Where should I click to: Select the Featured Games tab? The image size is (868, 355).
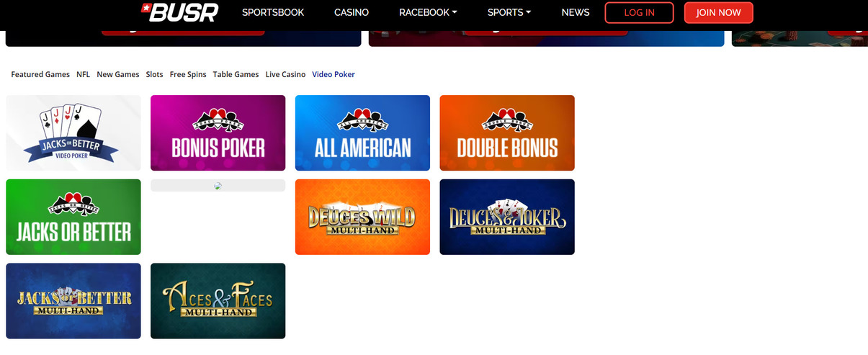pos(40,74)
